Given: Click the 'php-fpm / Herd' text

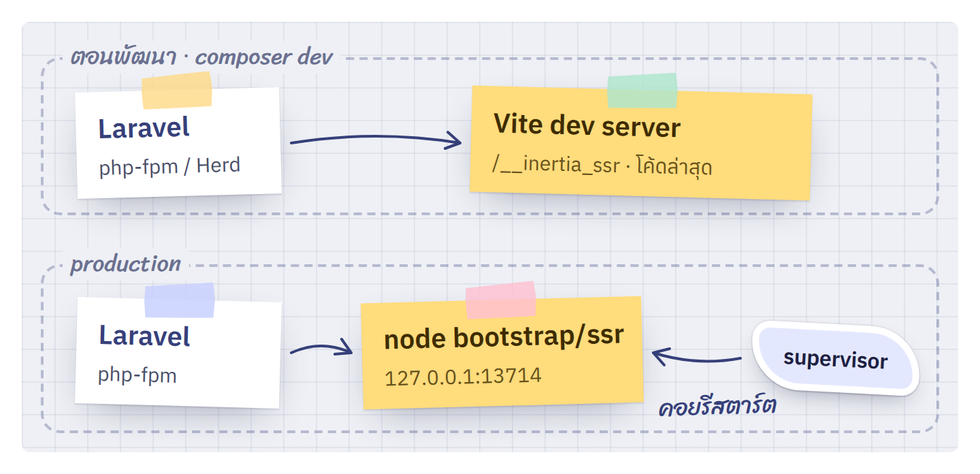Looking at the screenshot, I should coord(169,165).
